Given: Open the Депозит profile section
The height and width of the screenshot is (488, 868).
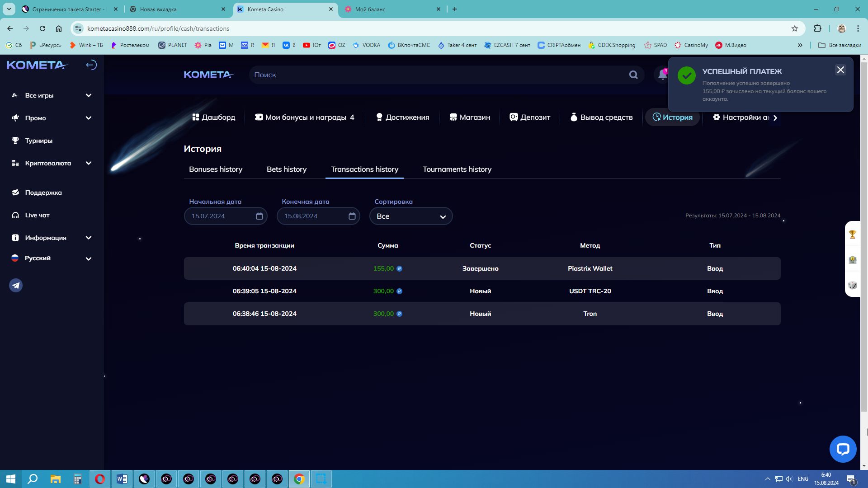Looking at the screenshot, I should point(529,117).
